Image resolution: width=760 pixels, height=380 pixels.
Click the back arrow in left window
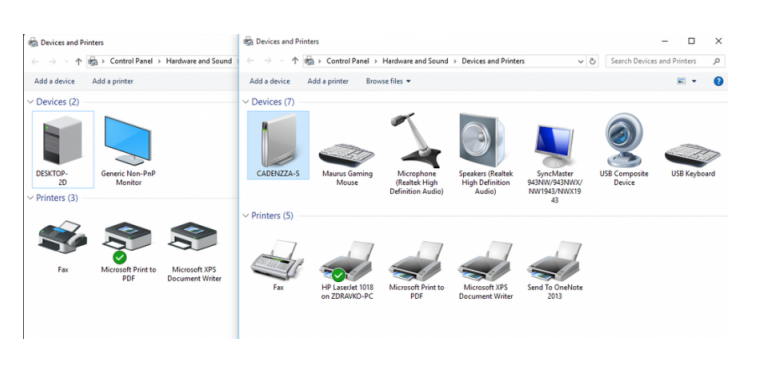(x=35, y=62)
